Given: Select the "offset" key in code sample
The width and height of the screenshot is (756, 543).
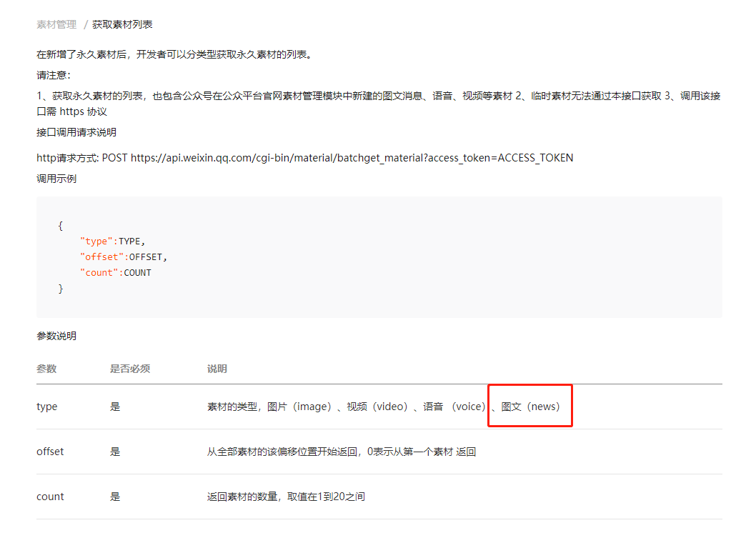Looking at the screenshot, I should click(x=101, y=256).
